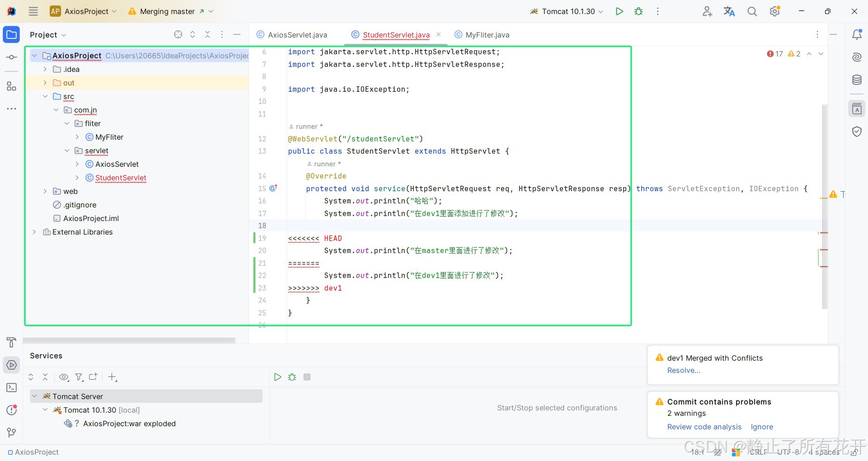Image resolution: width=868 pixels, height=461 pixels.
Task: Open IDE settings gear
Action: coord(775,11)
